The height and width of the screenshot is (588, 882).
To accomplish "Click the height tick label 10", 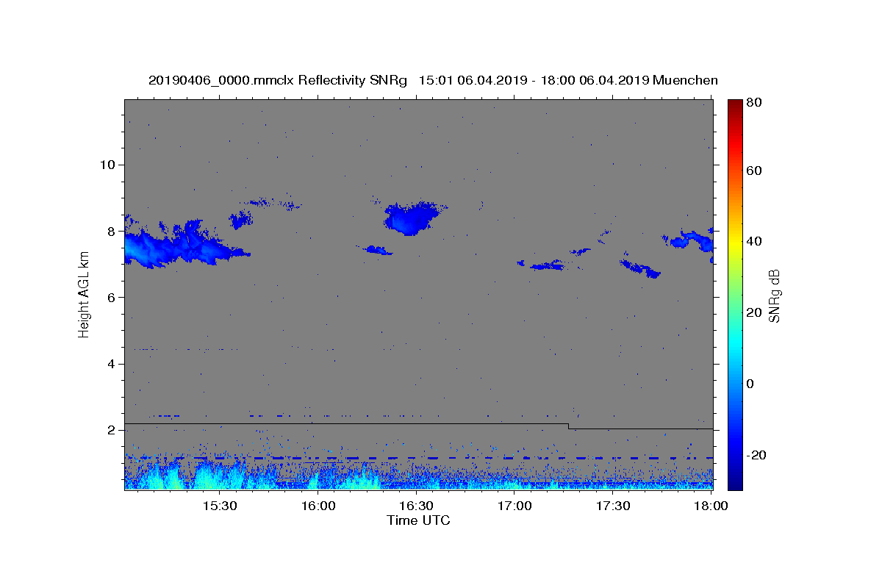I will point(107,165).
